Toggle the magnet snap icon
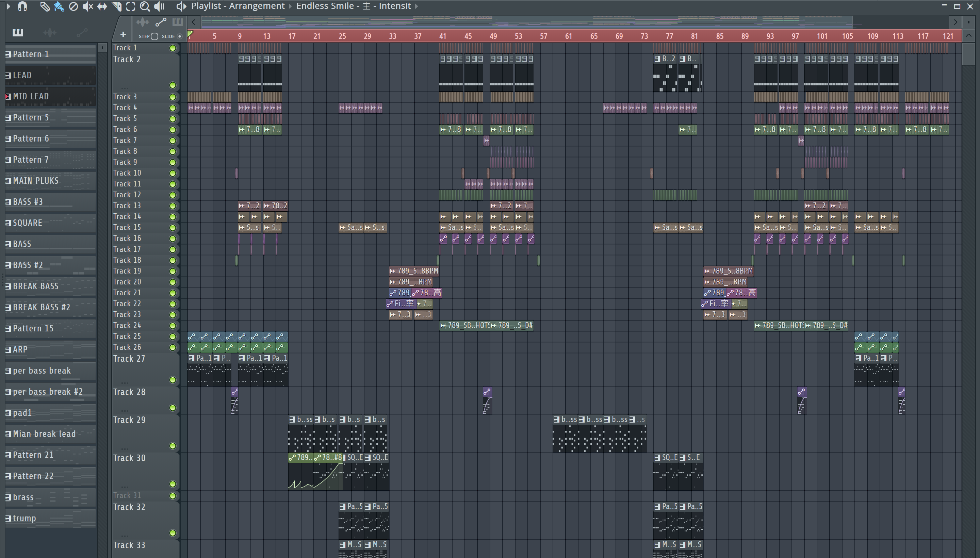This screenshot has height=558, width=980. pyautogui.click(x=22, y=6)
